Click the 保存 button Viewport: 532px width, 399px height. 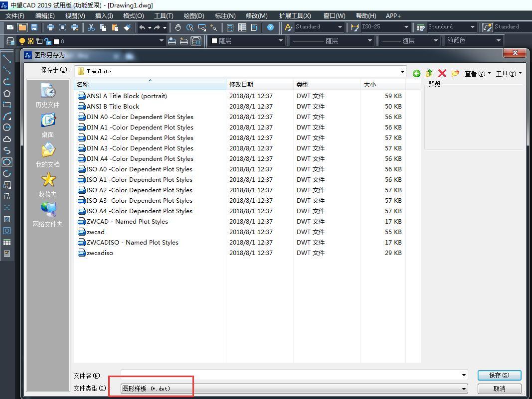499,375
